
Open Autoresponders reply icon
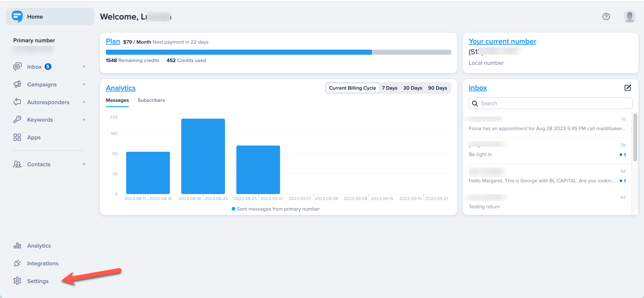coord(17,102)
